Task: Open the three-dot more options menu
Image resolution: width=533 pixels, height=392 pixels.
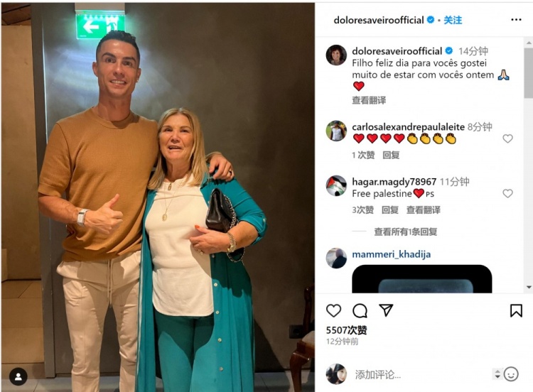Action: 516,20
